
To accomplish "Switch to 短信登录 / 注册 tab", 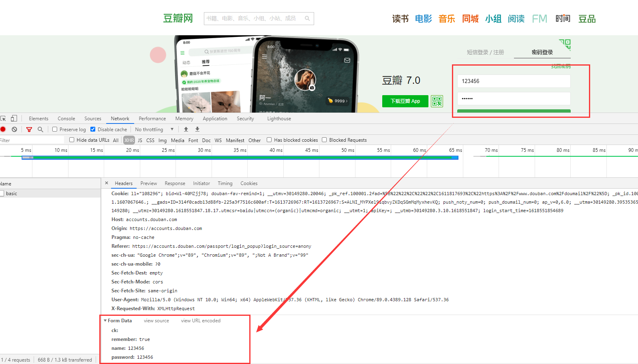I will pyautogui.click(x=485, y=52).
